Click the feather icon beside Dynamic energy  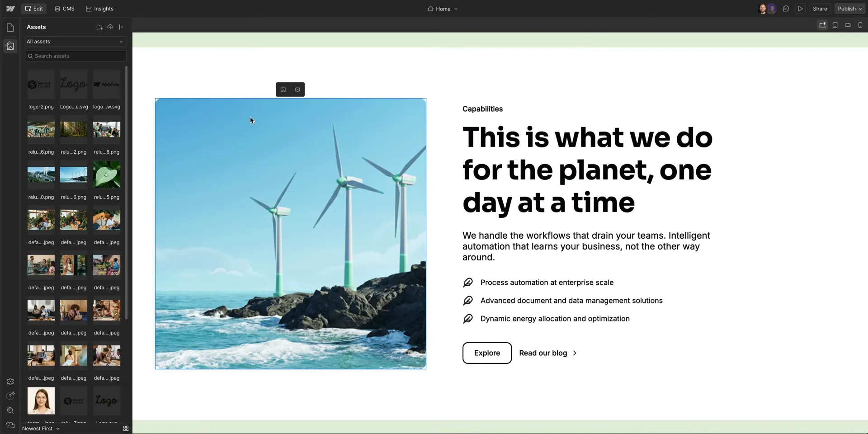coord(468,319)
